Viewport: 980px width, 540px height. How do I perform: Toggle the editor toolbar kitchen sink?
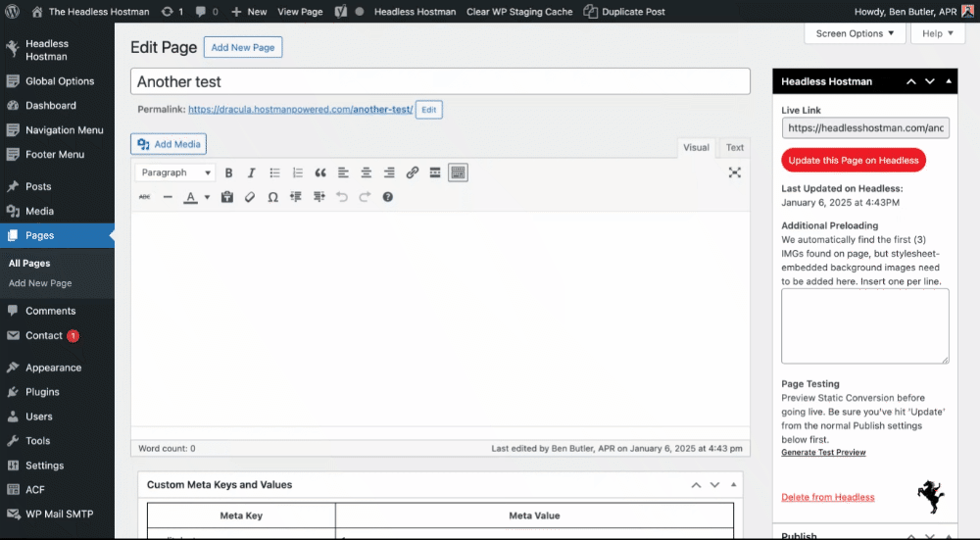(458, 172)
